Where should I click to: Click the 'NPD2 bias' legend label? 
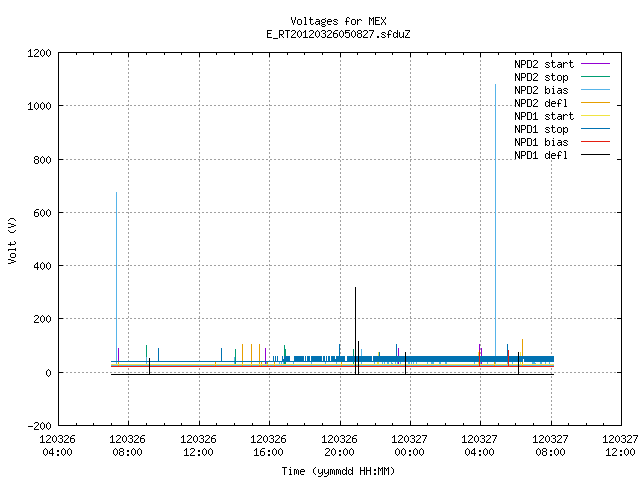click(x=541, y=90)
